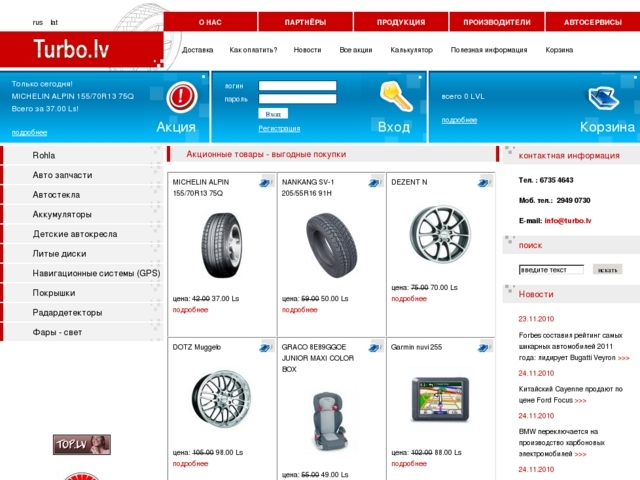Open подробнее under DOTZ Mugello
Screen dimensions: 640x480
(x=190, y=464)
